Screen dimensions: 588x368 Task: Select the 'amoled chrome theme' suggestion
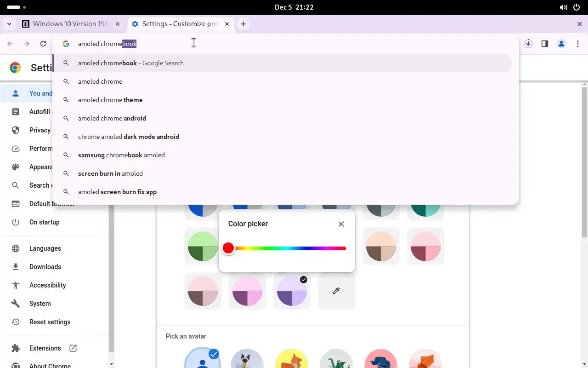tap(283, 100)
